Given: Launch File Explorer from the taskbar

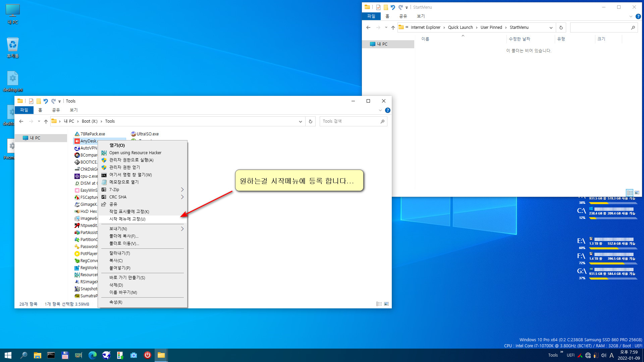Looking at the screenshot, I should click(37, 355).
